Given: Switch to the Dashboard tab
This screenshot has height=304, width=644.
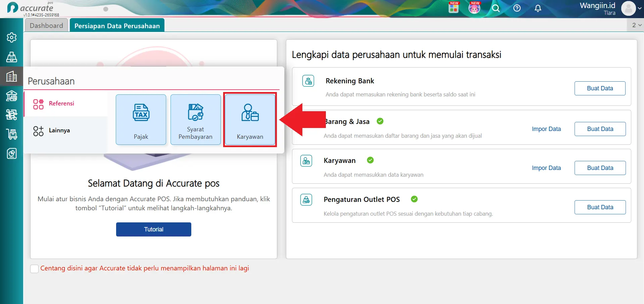Looking at the screenshot, I should (x=46, y=26).
